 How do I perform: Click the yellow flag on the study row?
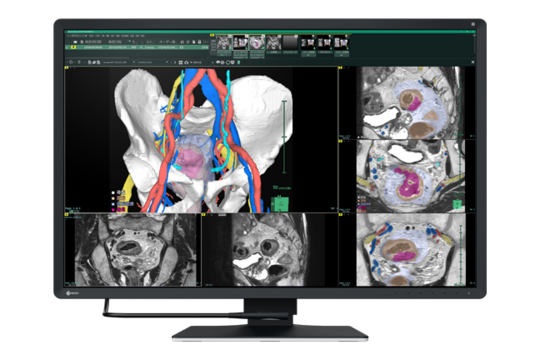pos(73,47)
